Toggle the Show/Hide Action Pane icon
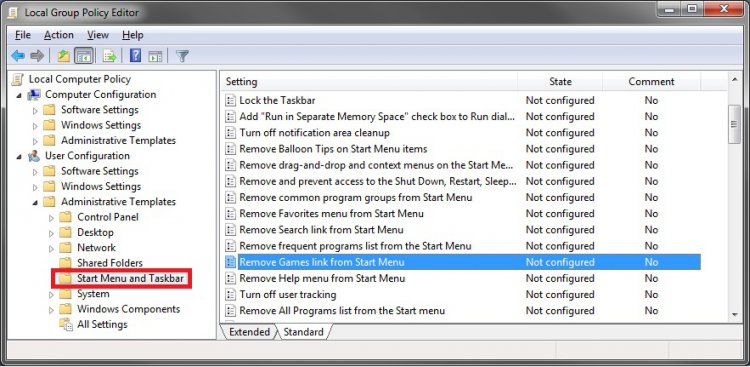This screenshot has height=367, width=750. coord(155,56)
